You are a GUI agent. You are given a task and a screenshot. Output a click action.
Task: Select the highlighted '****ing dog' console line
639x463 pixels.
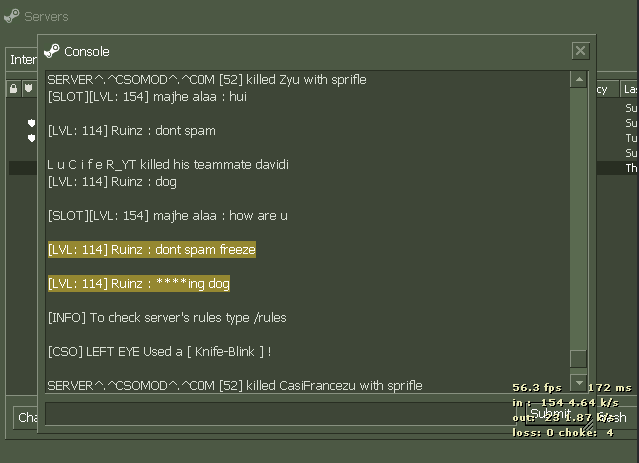[x=138, y=284]
